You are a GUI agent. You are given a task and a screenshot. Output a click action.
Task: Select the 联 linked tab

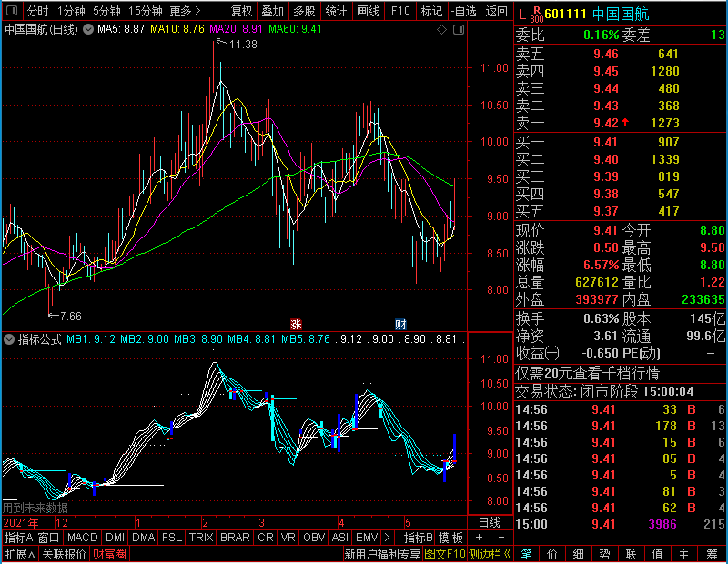click(631, 554)
